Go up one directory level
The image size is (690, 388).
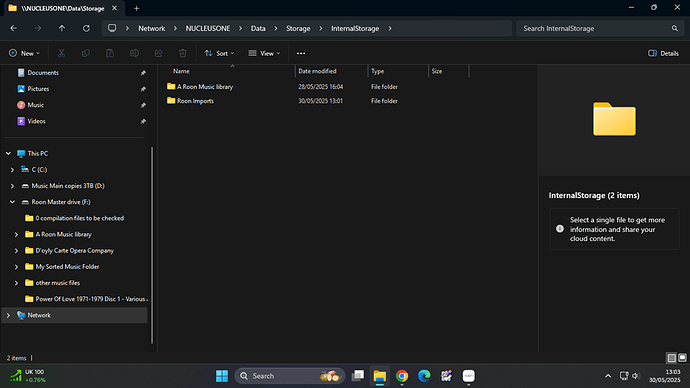(x=62, y=28)
